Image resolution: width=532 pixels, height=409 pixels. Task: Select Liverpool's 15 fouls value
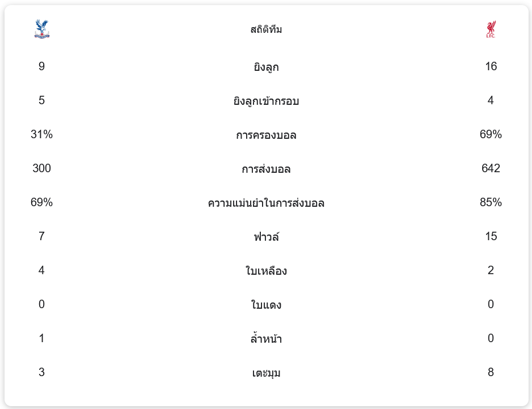coord(491,236)
